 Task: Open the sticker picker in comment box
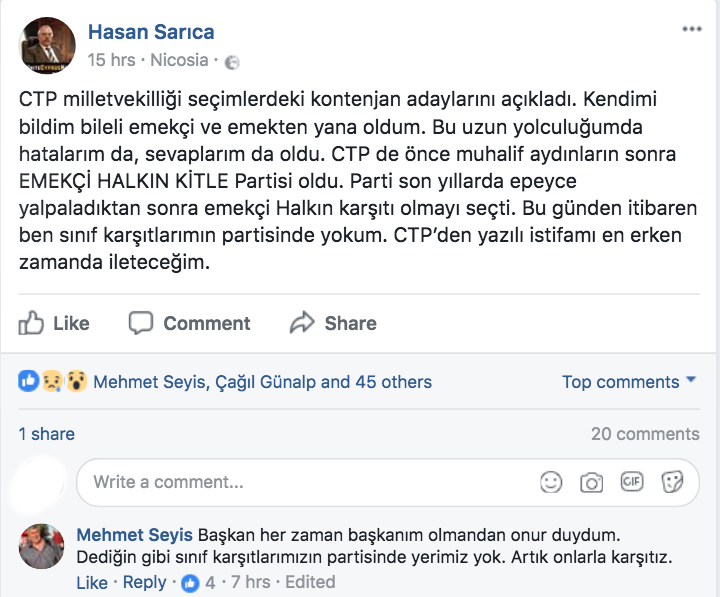[x=672, y=482]
